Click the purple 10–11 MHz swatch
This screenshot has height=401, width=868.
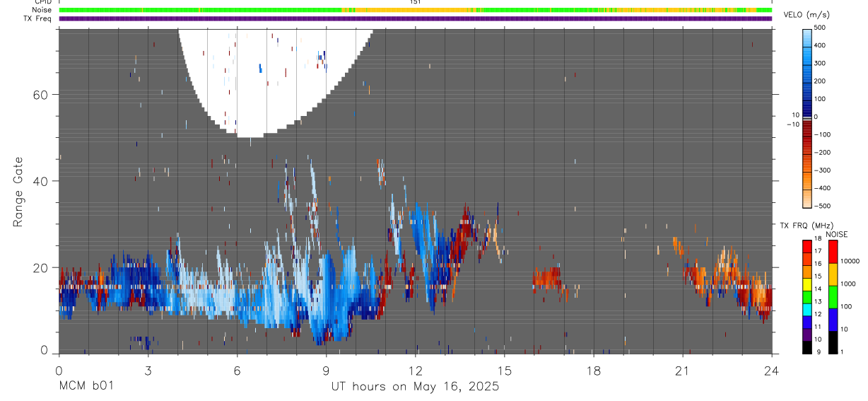807,334
